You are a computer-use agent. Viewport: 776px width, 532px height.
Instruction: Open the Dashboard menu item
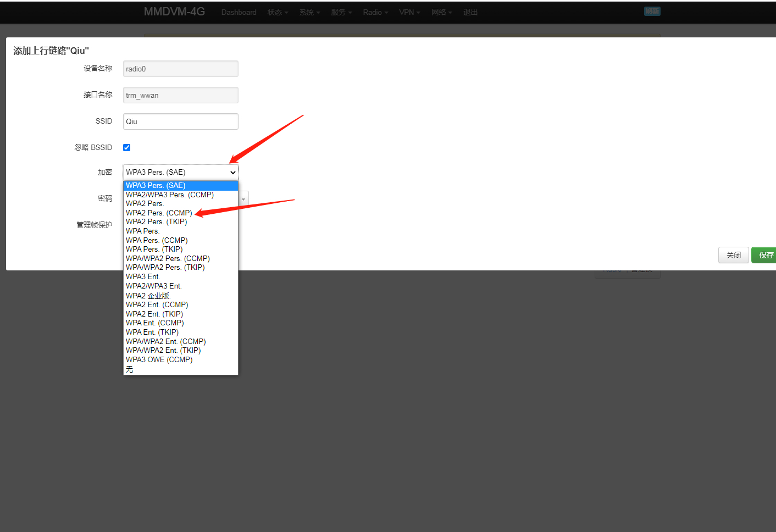pos(239,12)
